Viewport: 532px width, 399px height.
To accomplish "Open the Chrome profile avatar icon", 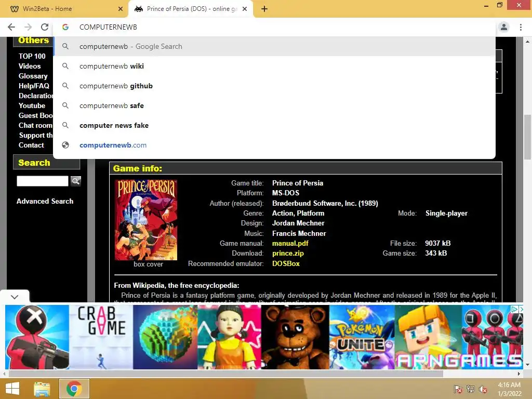I will click(504, 27).
